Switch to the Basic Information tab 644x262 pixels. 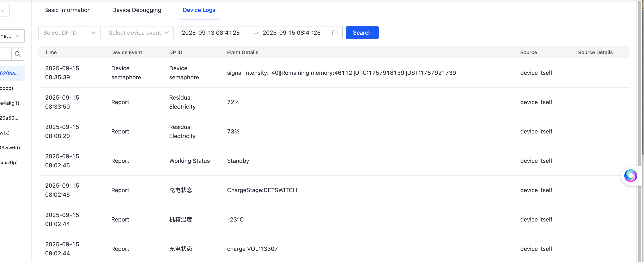[x=67, y=10]
